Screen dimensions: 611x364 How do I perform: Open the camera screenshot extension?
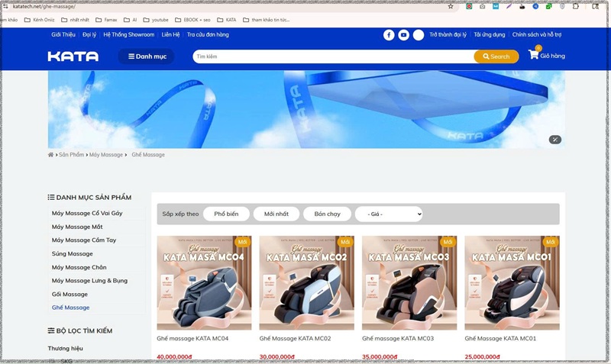click(483, 6)
